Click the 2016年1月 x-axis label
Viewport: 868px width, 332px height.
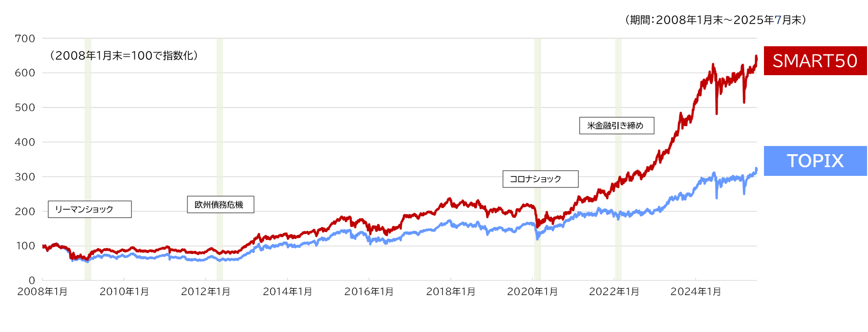(x=369, y=292)
